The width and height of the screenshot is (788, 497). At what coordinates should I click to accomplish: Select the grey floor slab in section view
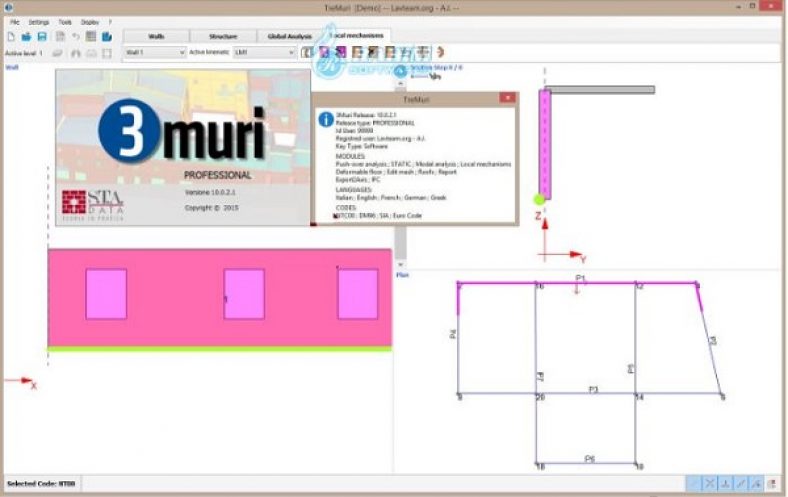click(600, 90)
